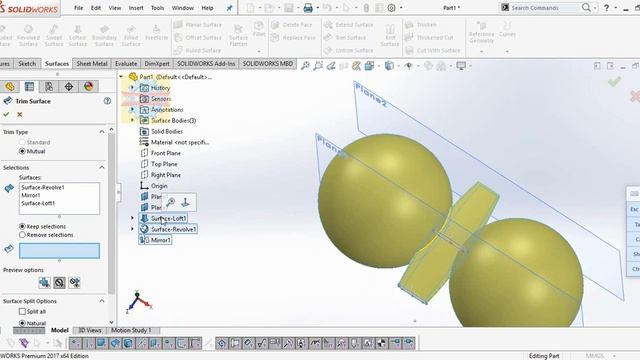This screenshot has height=360, width=640.
Task: Click the Hide/Show Items eye icon
Action: click(408, 66)
